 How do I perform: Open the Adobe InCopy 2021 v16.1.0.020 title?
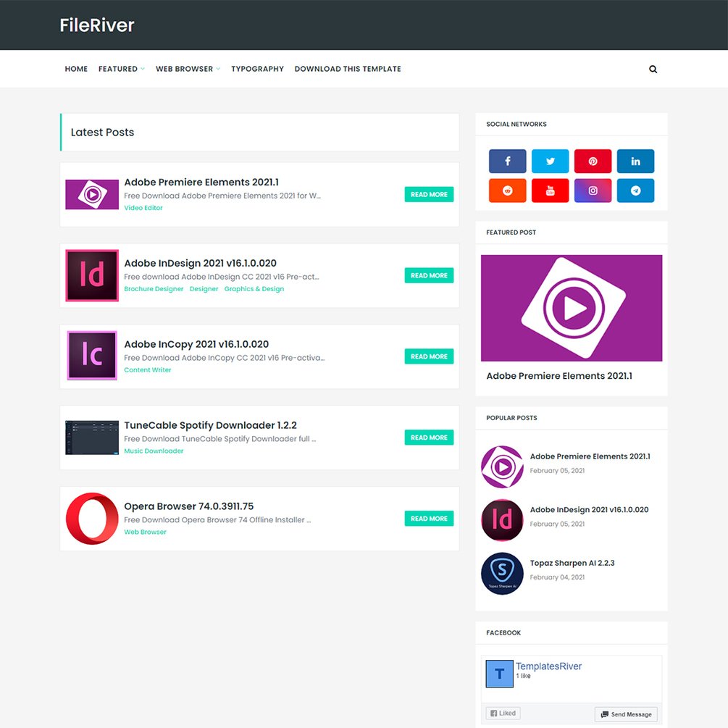coord(196,344)
